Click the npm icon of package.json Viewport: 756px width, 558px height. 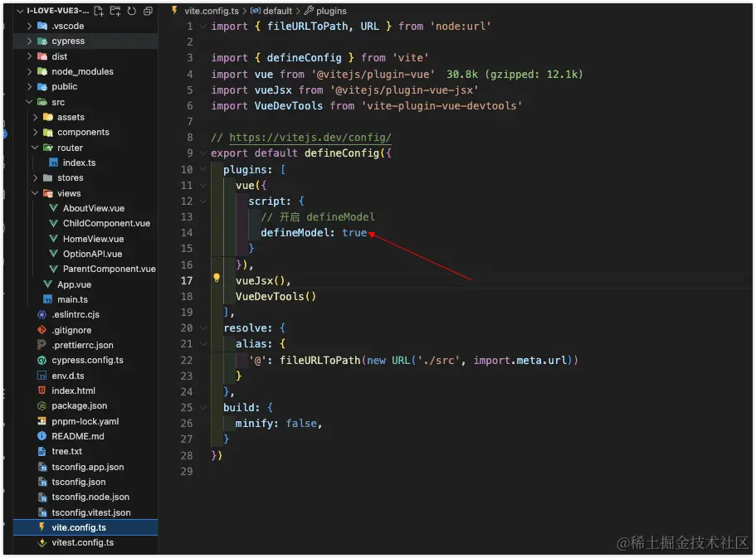42,405
